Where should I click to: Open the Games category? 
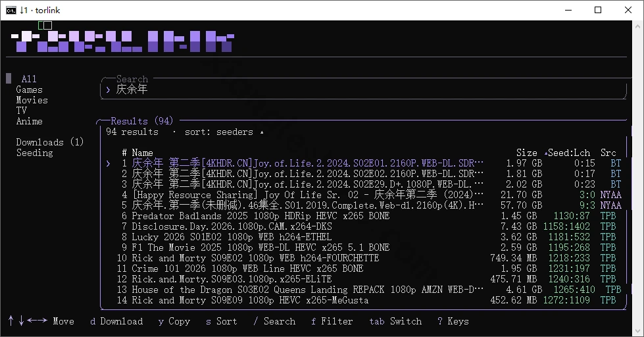tap(29, 89)
